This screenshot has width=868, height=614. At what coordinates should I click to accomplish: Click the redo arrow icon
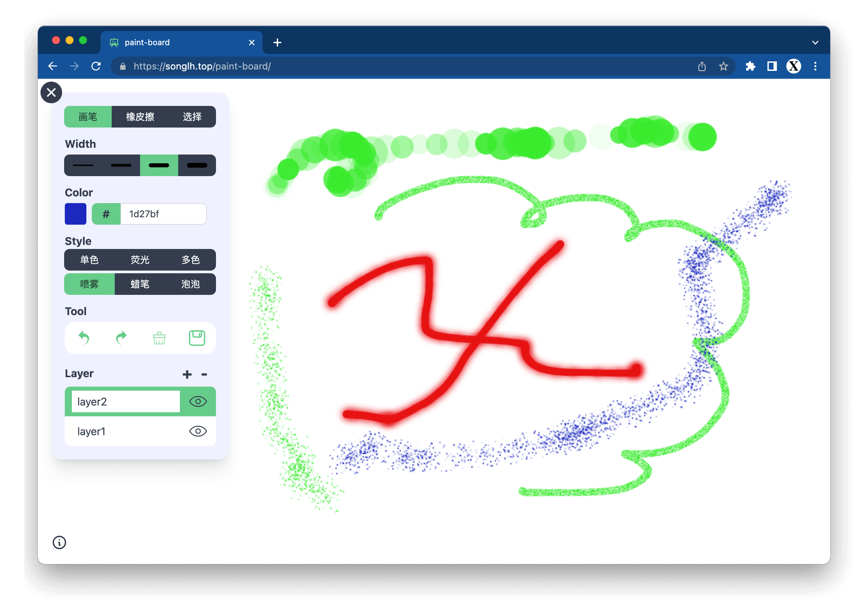click(x=121, y=338)
